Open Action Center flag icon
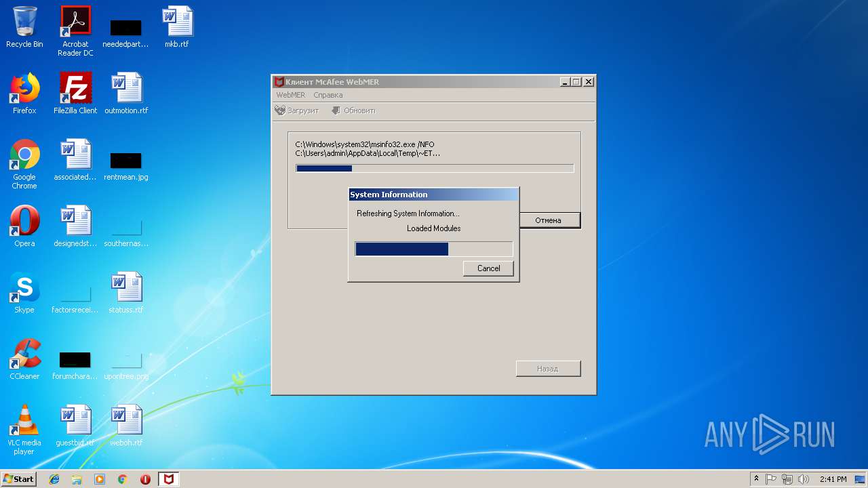 (x=771, y=479)
